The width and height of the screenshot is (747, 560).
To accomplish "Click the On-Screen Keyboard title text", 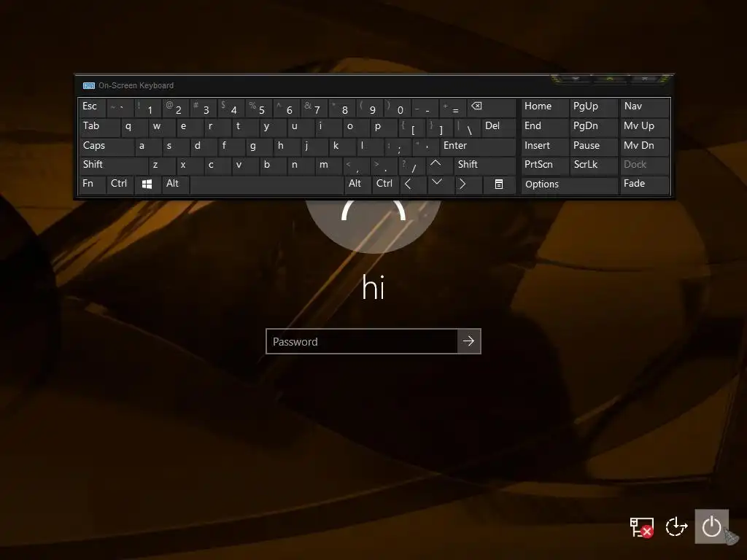I will point(136,86).
